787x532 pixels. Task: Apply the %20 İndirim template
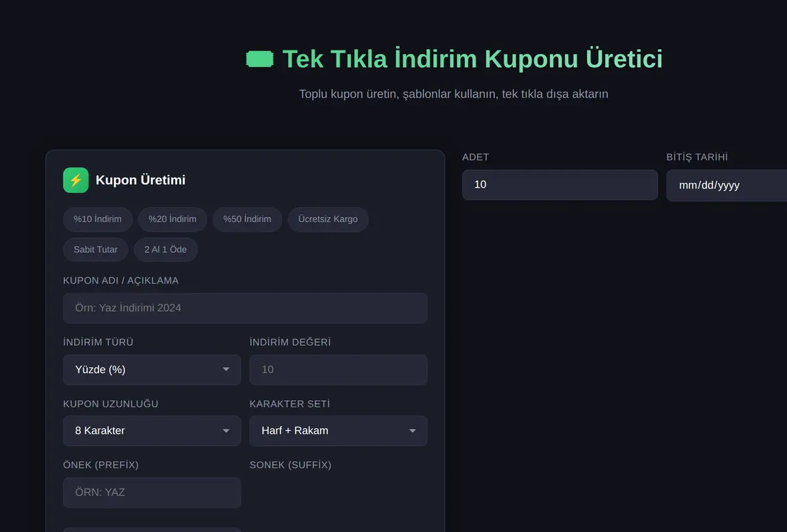tap(172, 219)
